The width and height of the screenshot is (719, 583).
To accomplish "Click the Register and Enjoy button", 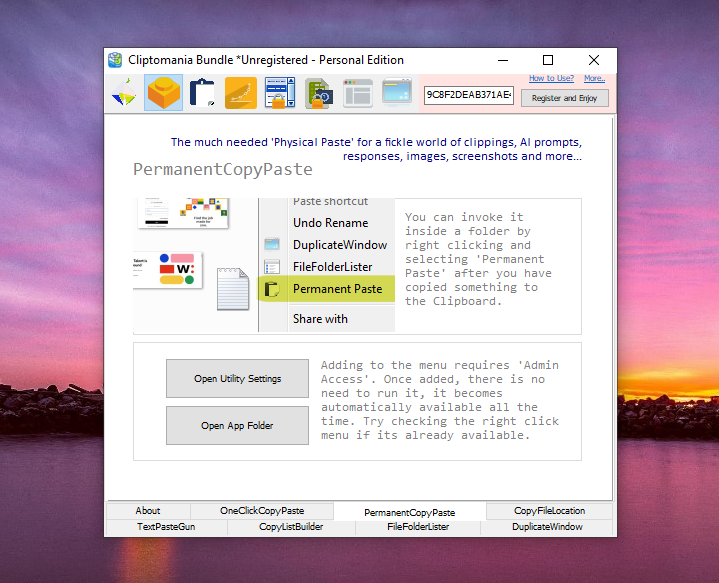I will 564,98.
